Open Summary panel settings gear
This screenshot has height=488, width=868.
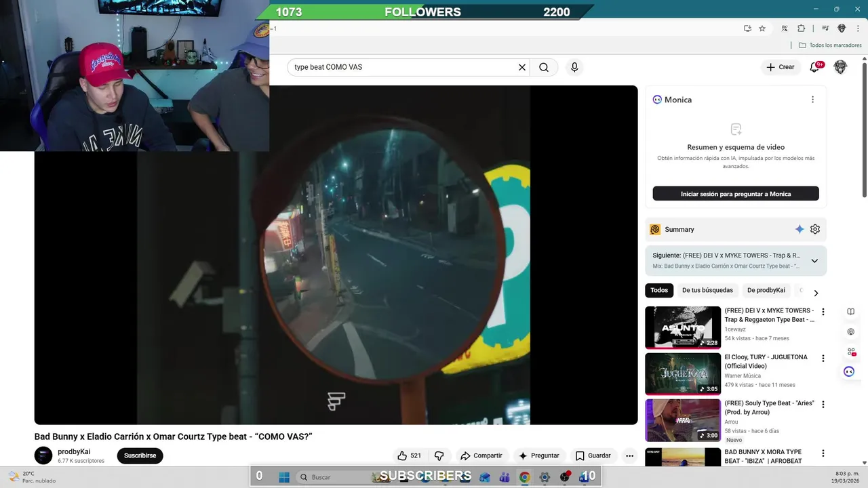point(815,229)
